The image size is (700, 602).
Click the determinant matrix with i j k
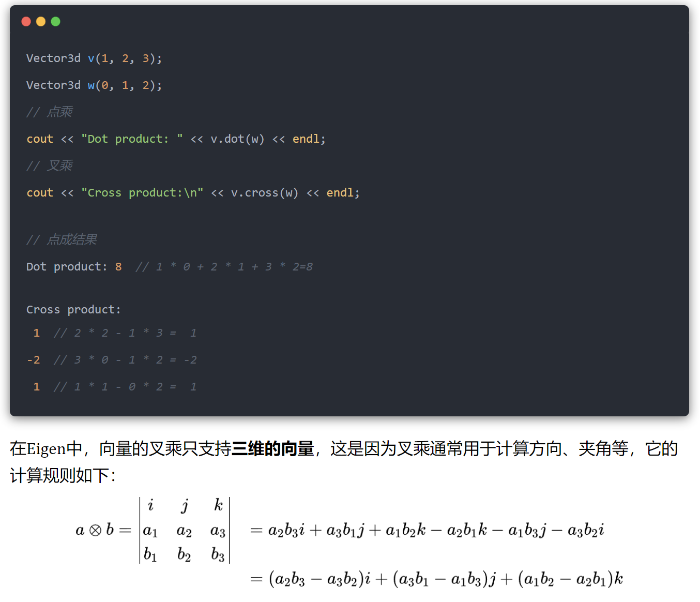click(185, 530)
